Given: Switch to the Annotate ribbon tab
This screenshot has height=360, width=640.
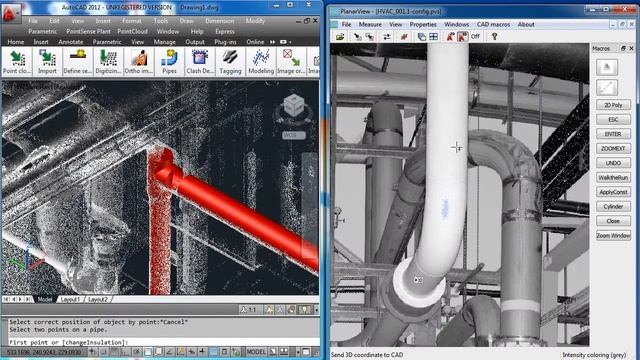Looking at the screenshot, I should pos(71,42).
